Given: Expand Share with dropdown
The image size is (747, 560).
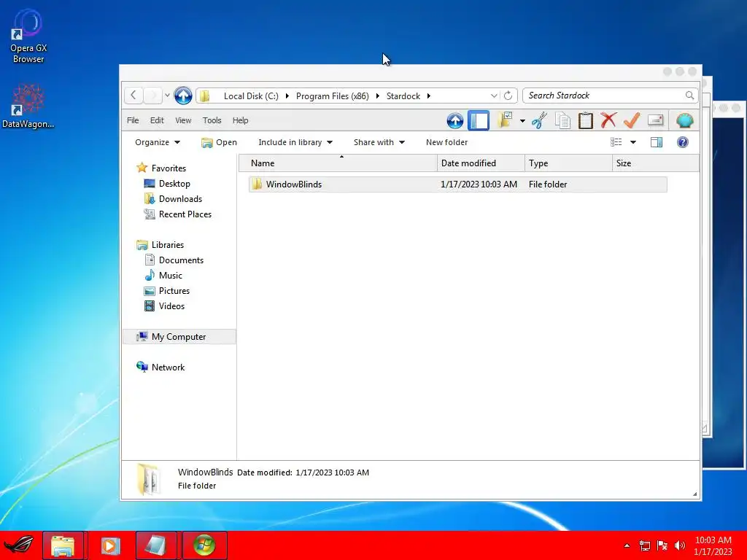Looking at the screenshot, I should [x=379, y=142].
